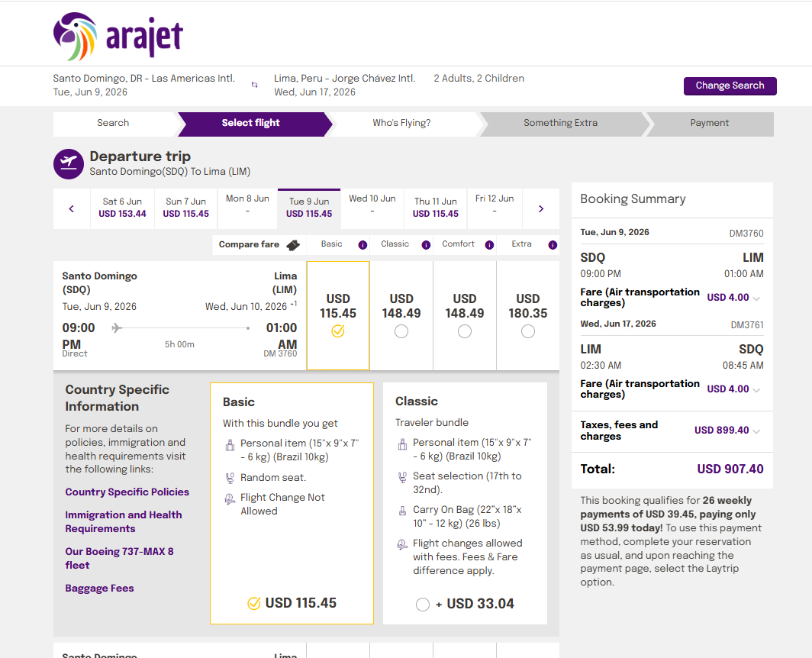Open the Something Extra step

tap(560, 124)
